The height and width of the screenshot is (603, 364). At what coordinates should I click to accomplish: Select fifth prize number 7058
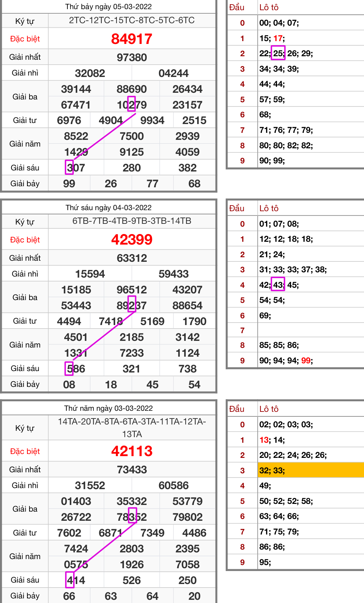(187, 564)
